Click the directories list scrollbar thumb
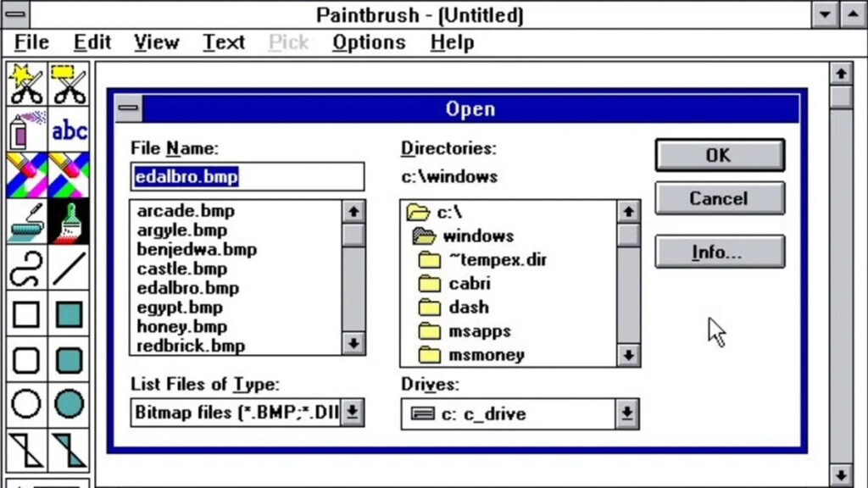Screen dimensions: 868x488 [628, 235]
